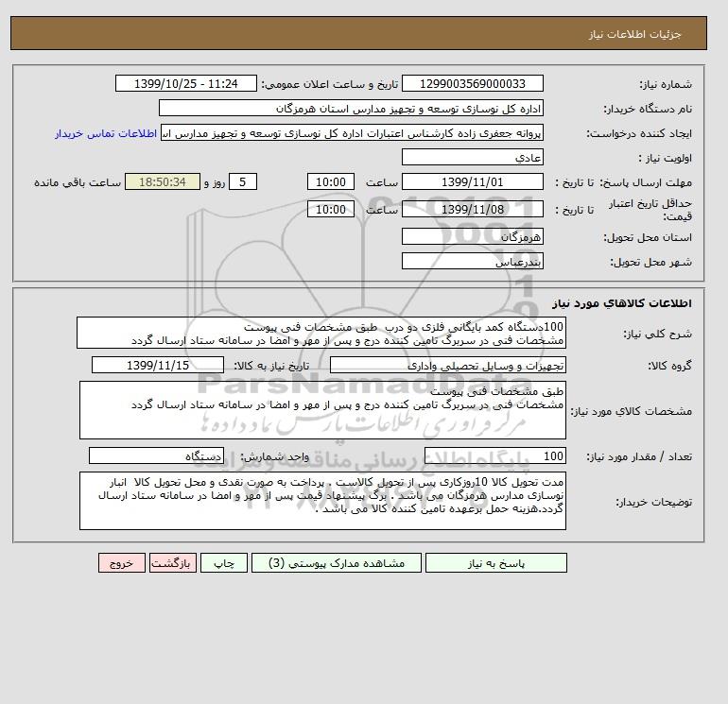Click the 'چاپ' print button
The width and height of the screenshot is (728, 704).
(x=224, y=563)
